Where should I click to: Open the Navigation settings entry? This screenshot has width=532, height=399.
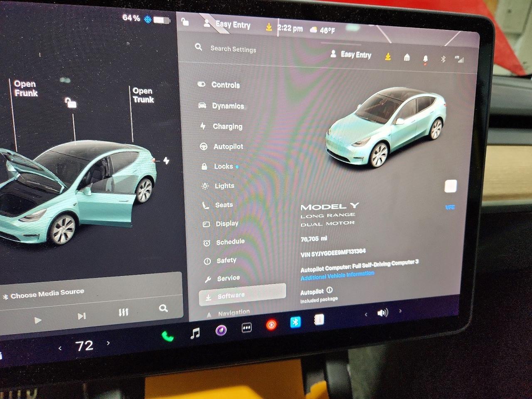click(x=228, y=313)
